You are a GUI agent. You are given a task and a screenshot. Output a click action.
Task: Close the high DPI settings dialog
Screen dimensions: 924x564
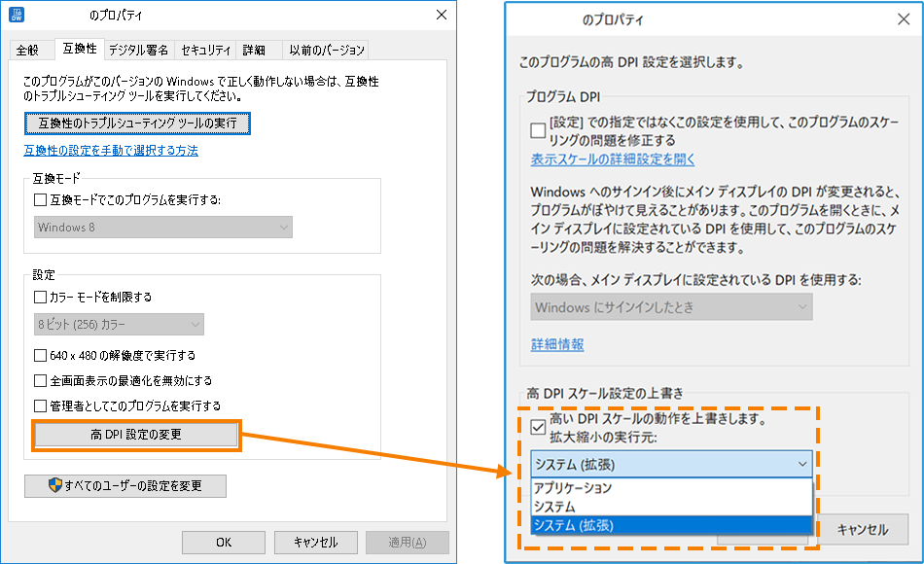(904, 19)
